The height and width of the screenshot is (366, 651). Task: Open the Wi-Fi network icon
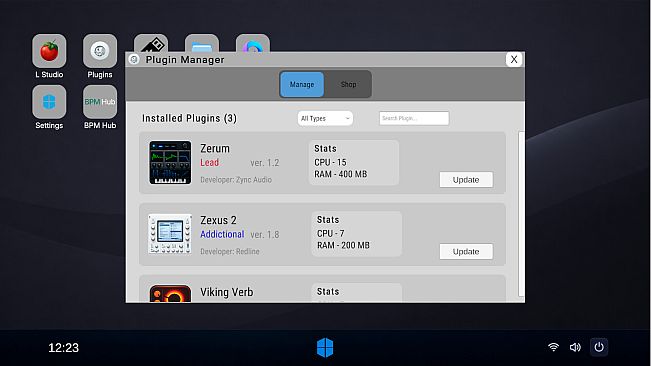pos(553,347)
